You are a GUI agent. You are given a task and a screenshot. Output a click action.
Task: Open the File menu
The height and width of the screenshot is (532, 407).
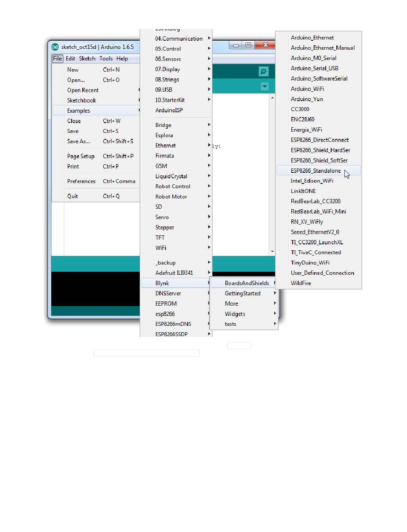tap(57, 59)
